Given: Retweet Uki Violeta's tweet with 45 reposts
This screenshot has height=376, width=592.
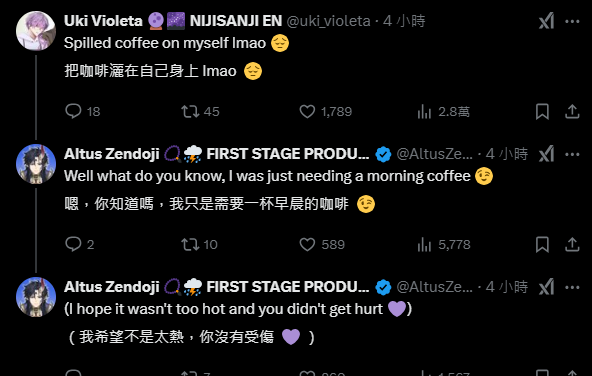Looking at the screenshot, I should click(190, 111).
